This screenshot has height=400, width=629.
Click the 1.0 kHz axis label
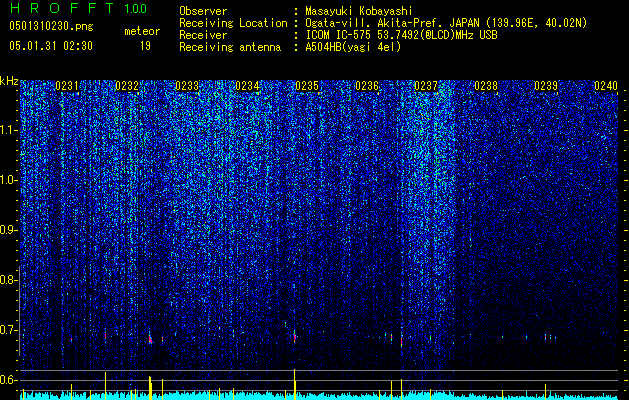pos(9,180)
